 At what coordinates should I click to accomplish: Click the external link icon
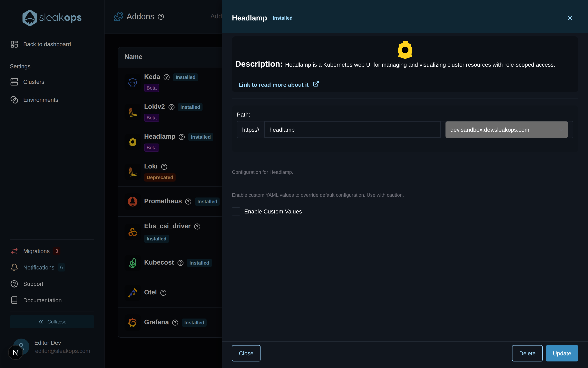point(316,84)
